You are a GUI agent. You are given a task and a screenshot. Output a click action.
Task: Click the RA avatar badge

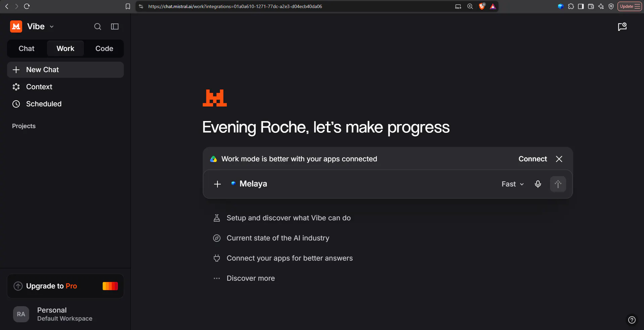coord(21,314)
